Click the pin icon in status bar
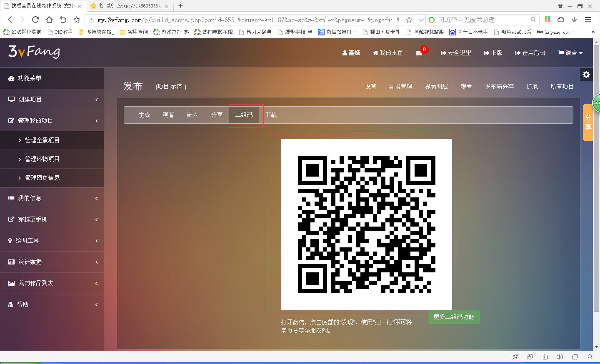Viewport: 600px width, 364px height. click(515, 357)
